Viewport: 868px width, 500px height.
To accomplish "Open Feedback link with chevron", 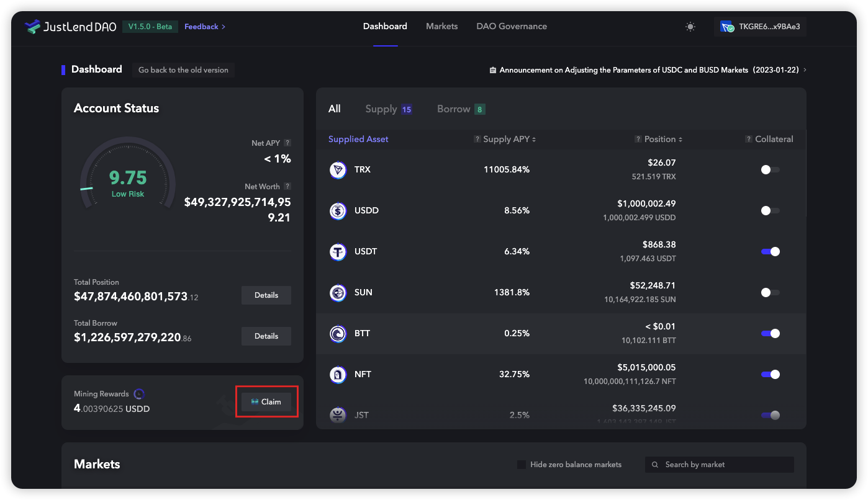I will pyautogui.click(x=205, y=27).
